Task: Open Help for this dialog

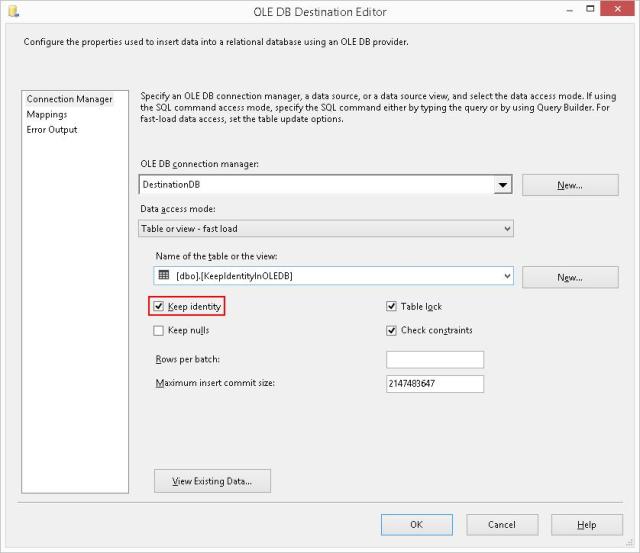Action: point(587,524)
